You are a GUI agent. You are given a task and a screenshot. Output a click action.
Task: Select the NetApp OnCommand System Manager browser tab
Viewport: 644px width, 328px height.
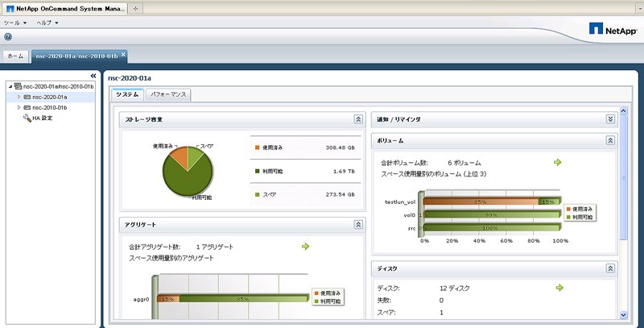[66, 9]
